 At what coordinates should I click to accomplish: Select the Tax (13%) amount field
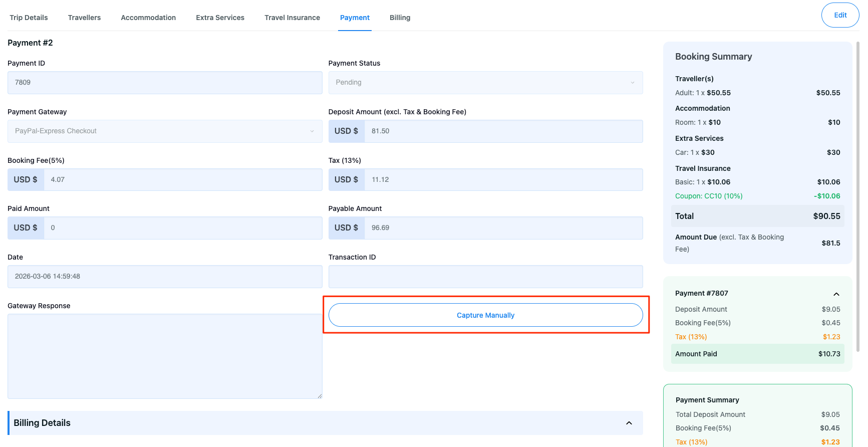(503, 180)
